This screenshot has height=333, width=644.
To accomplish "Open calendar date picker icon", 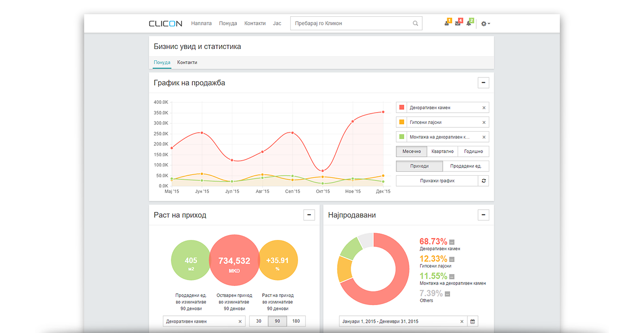I will tap(472, 322).
